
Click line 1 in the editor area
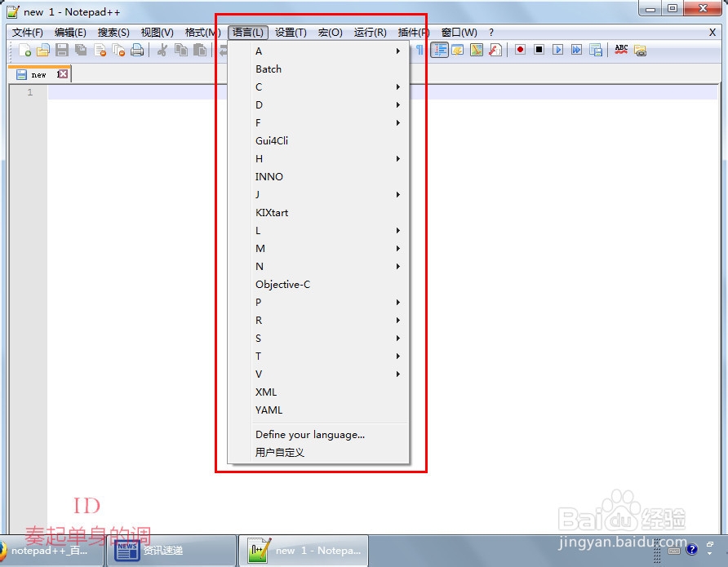tap(383, 92)
